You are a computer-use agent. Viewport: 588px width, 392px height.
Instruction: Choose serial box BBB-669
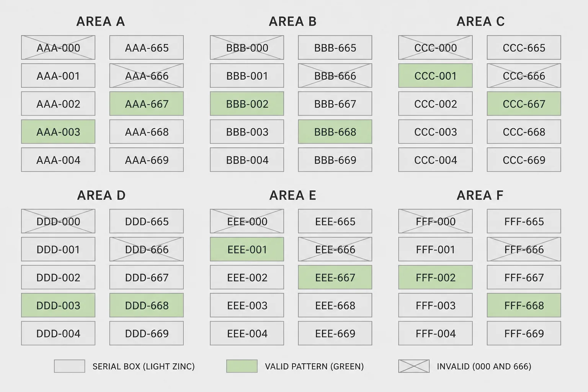click(x=335, y=160)
